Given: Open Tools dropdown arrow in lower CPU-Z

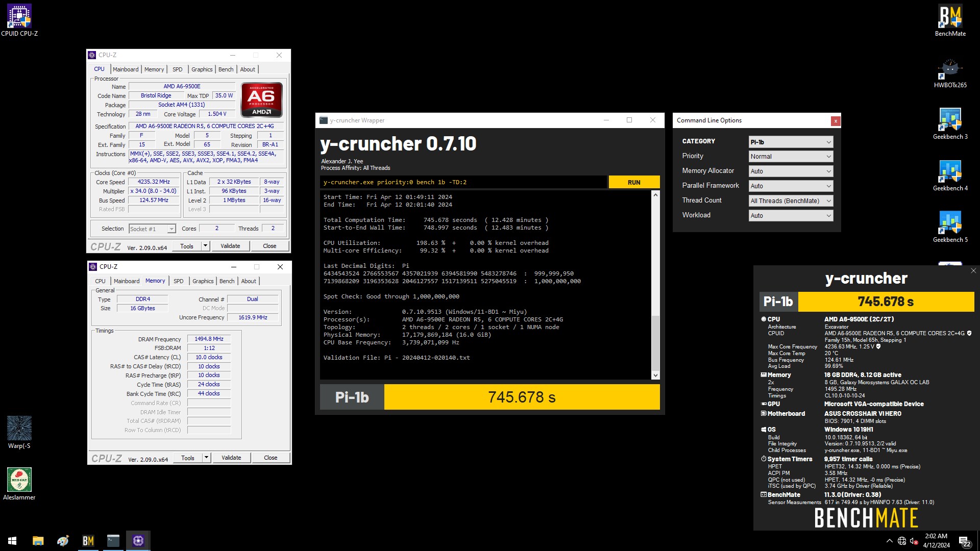Looking at the screenshot, I should click(206, 458).
